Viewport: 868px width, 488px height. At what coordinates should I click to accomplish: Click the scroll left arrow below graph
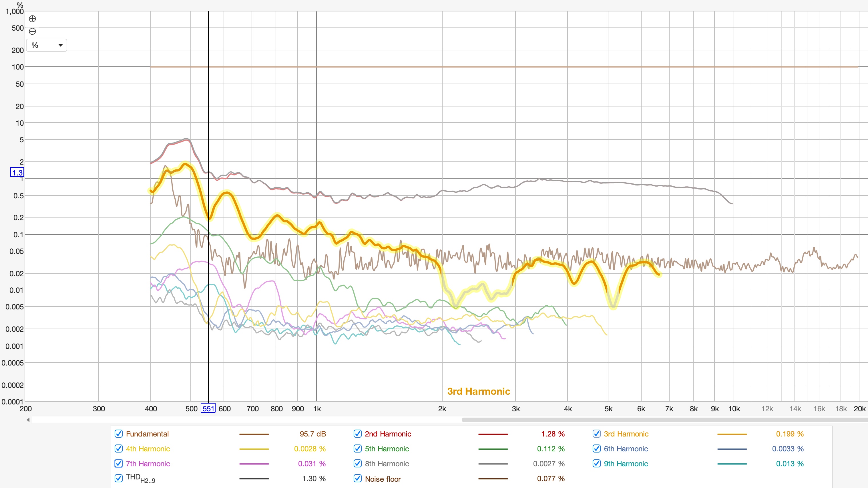pos(28,420)
